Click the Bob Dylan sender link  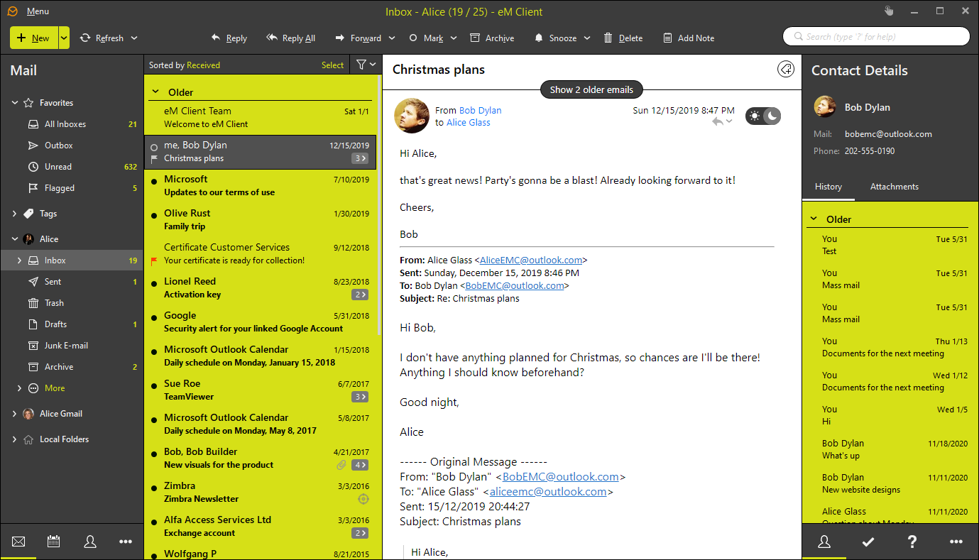480,110
